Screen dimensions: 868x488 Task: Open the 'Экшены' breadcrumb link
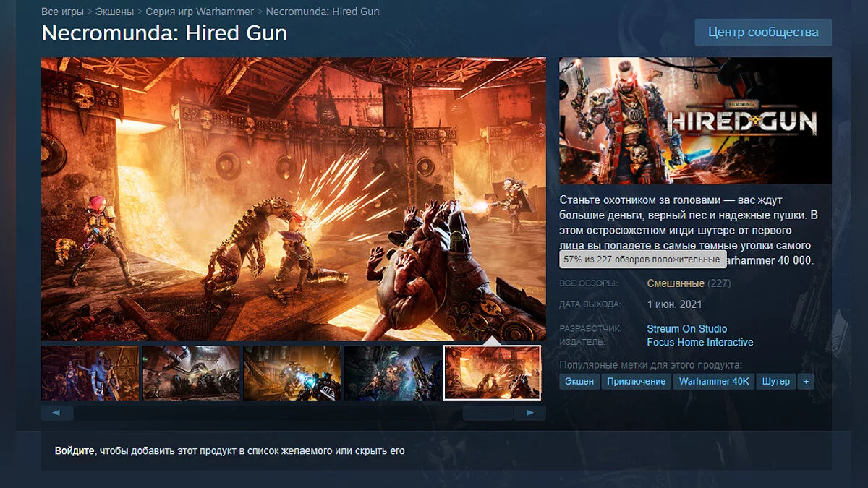click(114, 12)
